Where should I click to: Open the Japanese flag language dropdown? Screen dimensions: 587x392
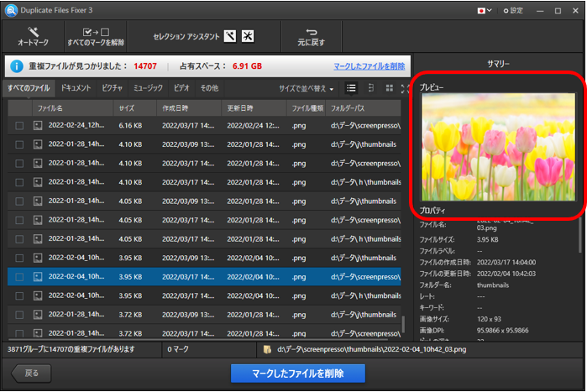coord(485,10)
